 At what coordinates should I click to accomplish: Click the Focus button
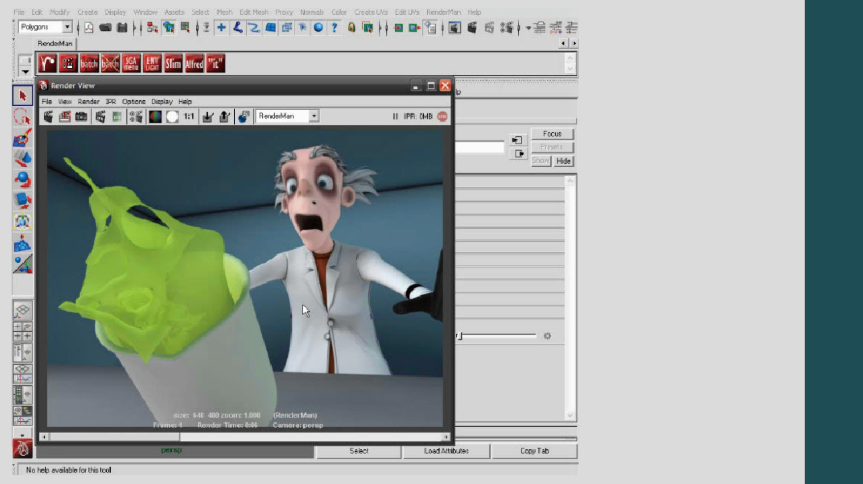552,134
